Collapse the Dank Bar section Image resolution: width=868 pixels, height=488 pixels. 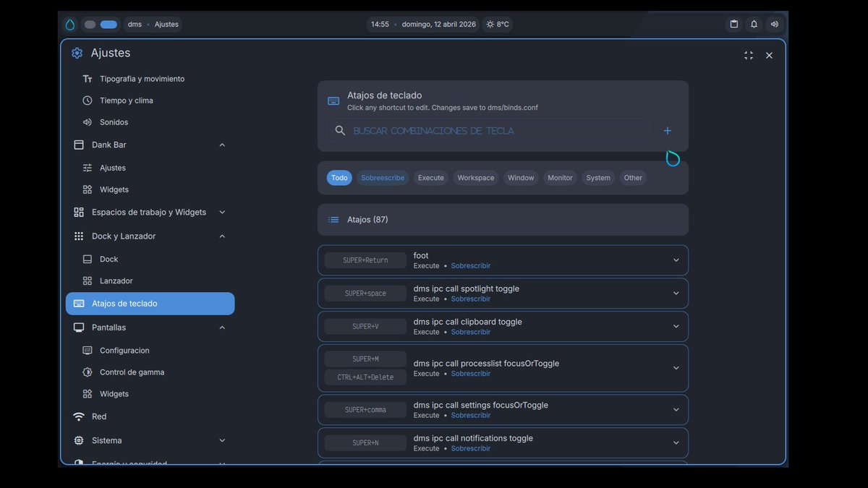coord(222,145)
